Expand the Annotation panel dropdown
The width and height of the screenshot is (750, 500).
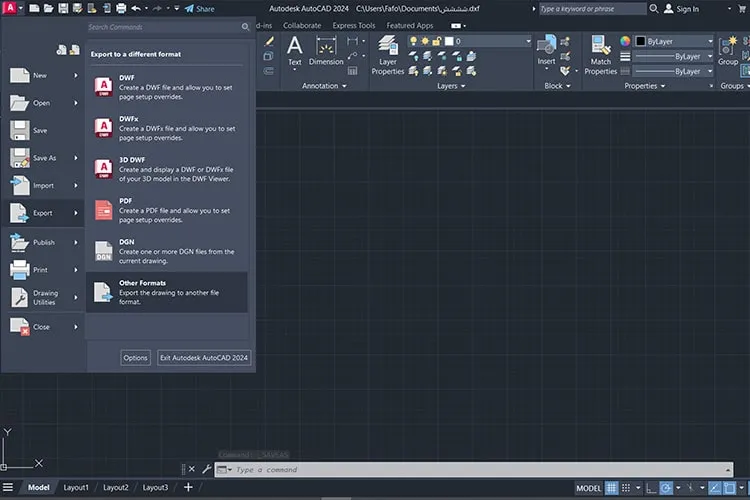(x=324, y=86)
